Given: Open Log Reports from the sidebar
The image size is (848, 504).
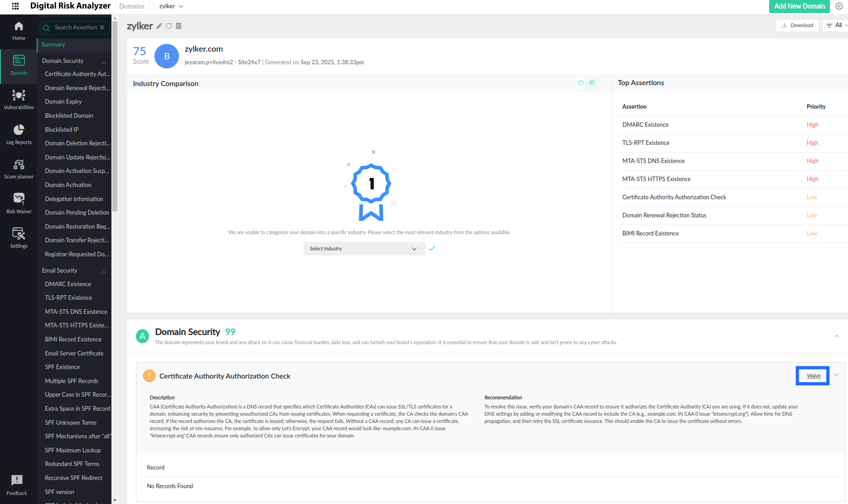Looking at the screenshot, I should click(19, 134).
